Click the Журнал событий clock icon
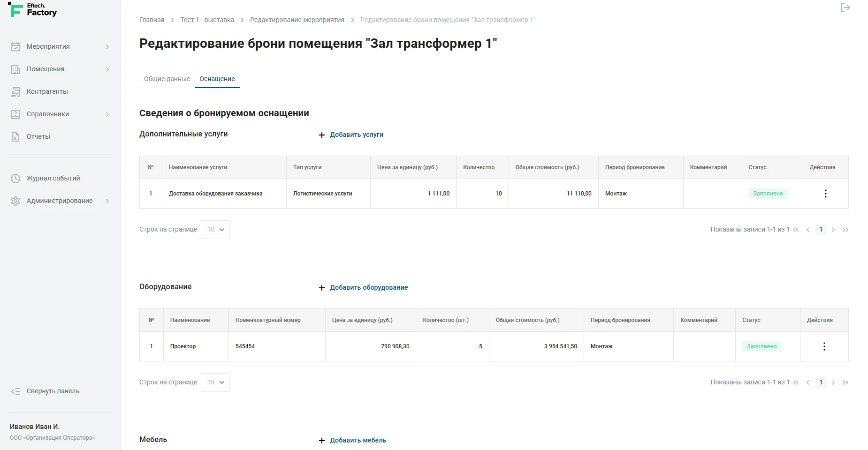The height and width of the screenshot is (450, 868). click(x=15, y=178)
